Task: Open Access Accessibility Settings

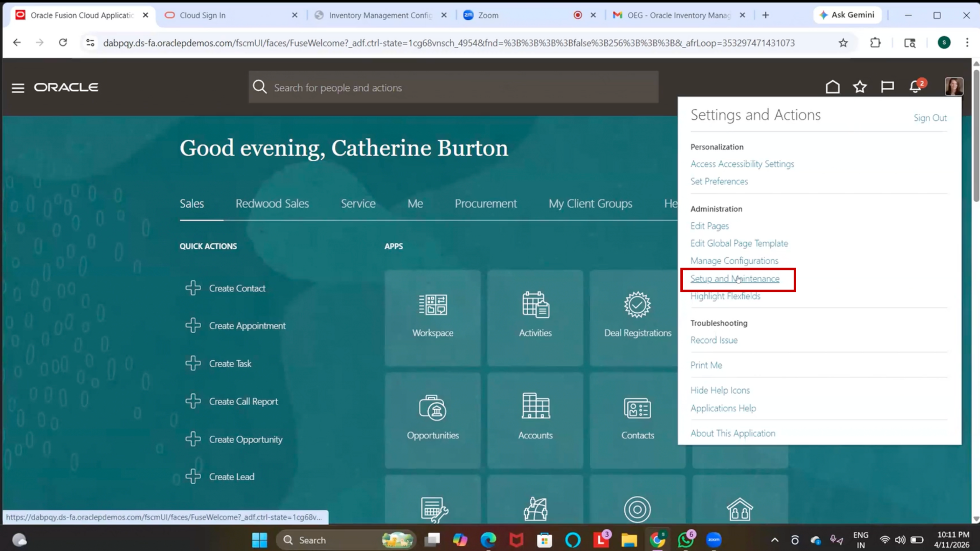Action: [x=742, y=164]
